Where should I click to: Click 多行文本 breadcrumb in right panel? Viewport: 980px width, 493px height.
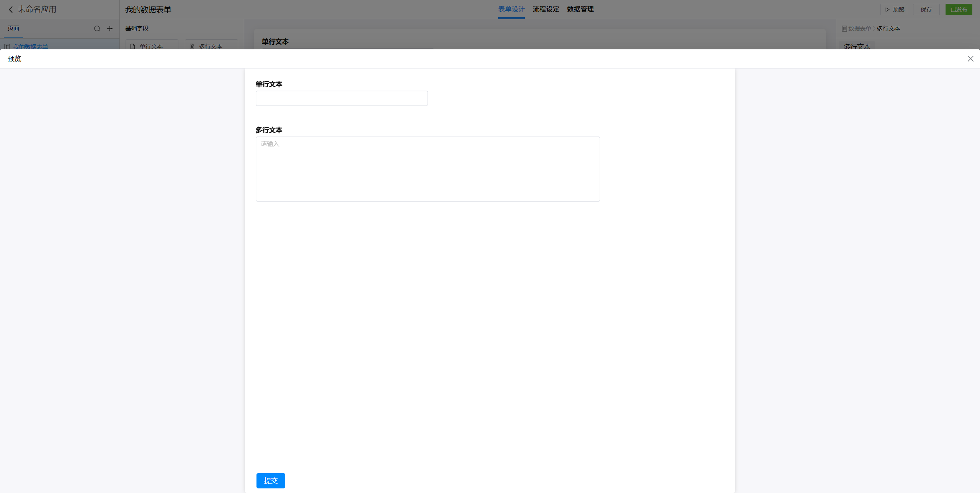(x=888, y=29)
